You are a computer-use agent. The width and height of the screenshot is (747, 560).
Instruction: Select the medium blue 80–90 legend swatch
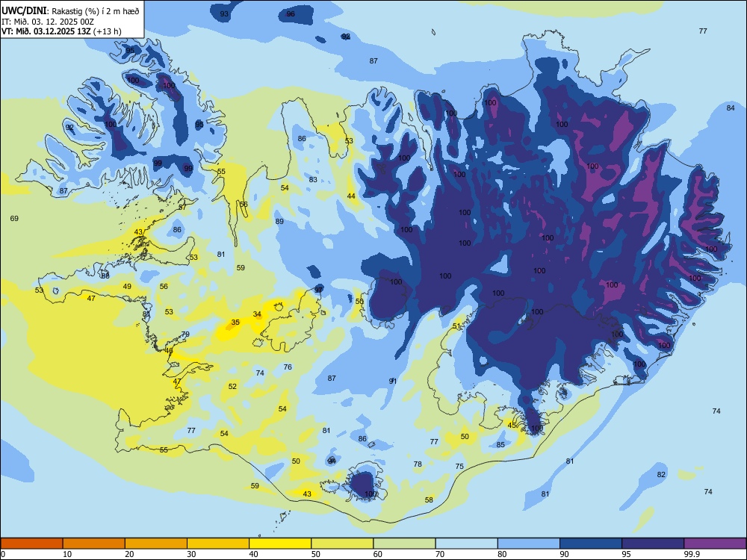coord(529,544)
